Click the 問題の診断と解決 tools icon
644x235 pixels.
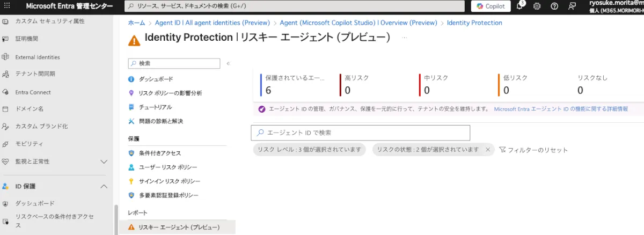(x=131, y=121)
